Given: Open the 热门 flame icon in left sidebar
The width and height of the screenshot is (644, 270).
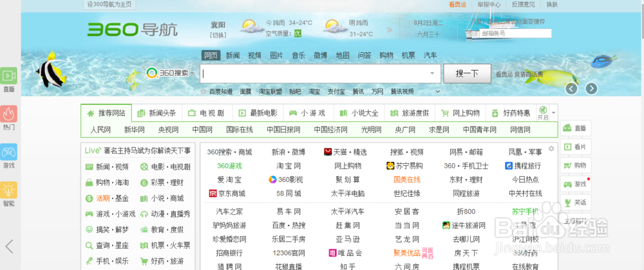Looking at the screenshot, I should tap(9, 114).
